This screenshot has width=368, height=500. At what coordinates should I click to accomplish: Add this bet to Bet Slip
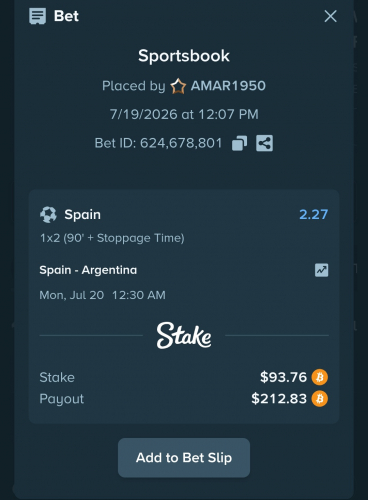click(184, 458)
